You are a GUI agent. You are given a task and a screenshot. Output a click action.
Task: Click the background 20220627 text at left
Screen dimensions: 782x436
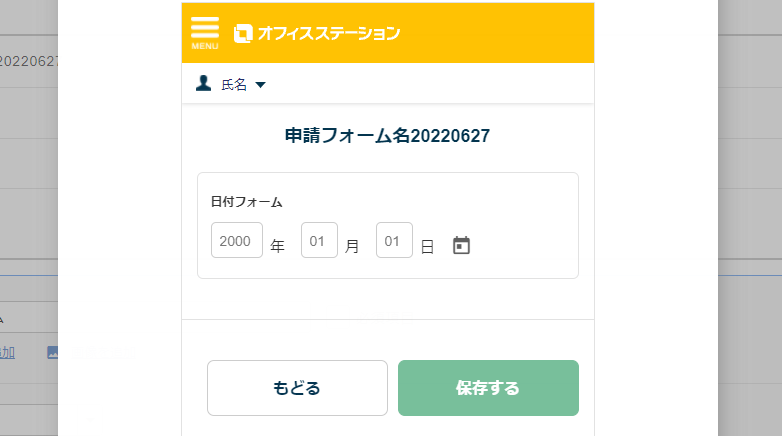(29, 61)
